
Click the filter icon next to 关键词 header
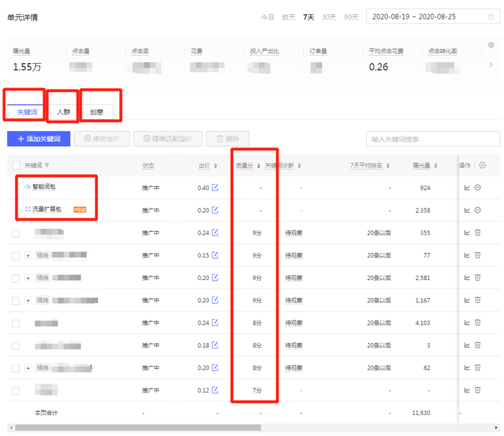click(48, 166)
